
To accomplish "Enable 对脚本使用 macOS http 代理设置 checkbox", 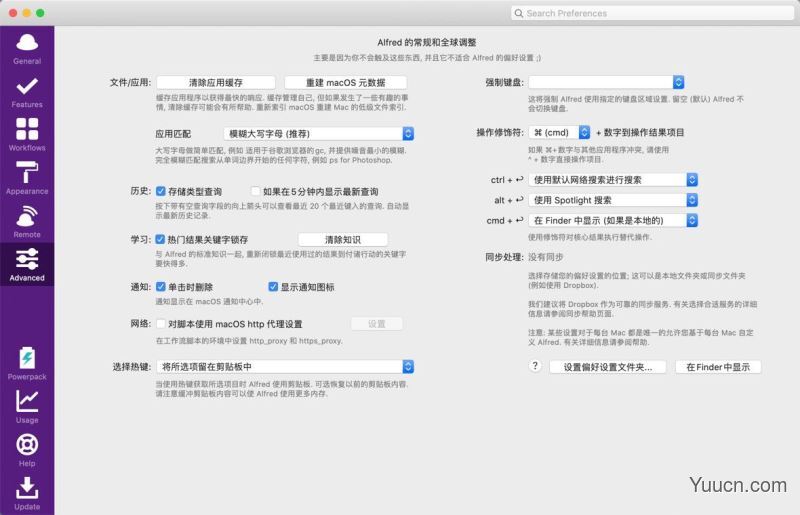I will click(x=161, y=324).
